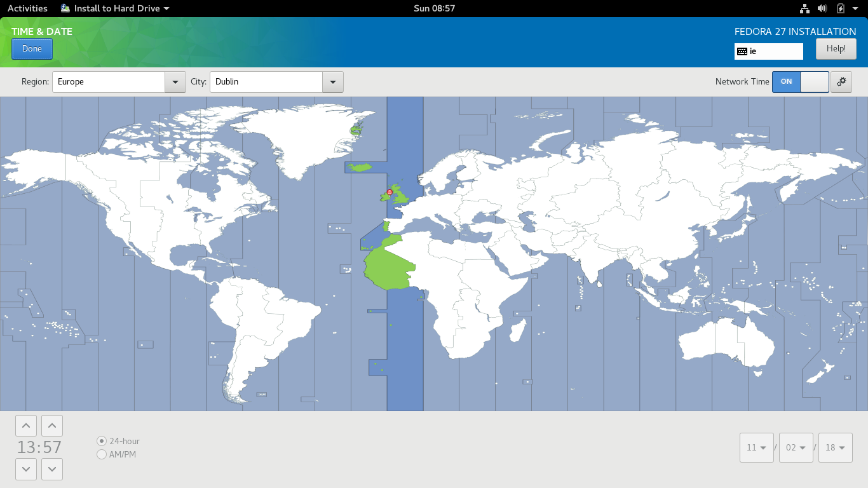Increase the hour value
Viewport: 868px width, 488px height.
[25, 426]
